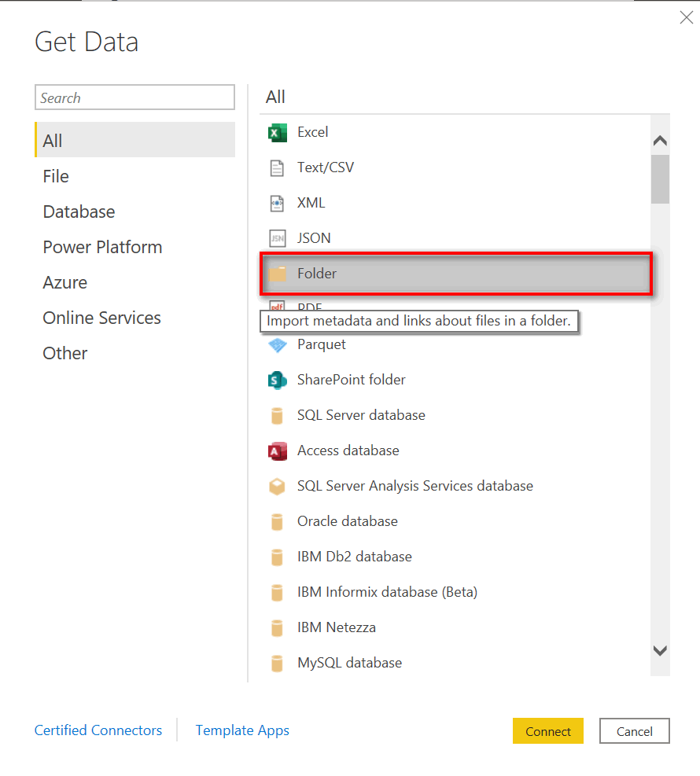
Task: Select the File category
Action: [x=134, y=176]
